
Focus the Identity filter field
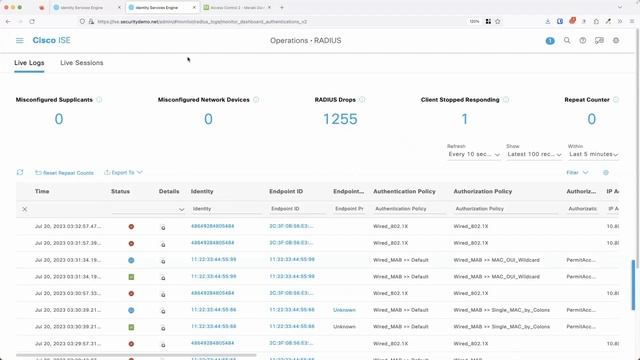pyautogui.click(x=227, y=209)
